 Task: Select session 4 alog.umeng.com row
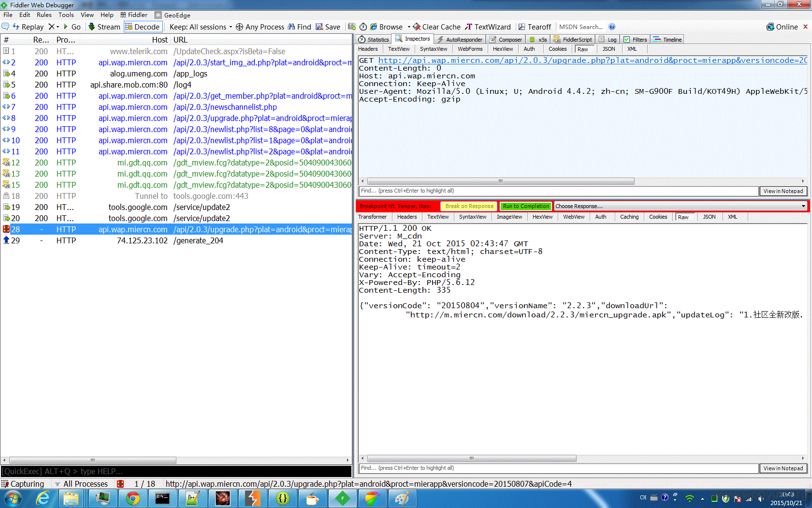point(176,74)
